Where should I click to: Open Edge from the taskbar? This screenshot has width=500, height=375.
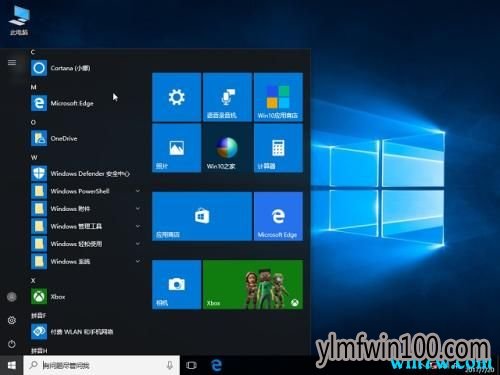point(216,365)
